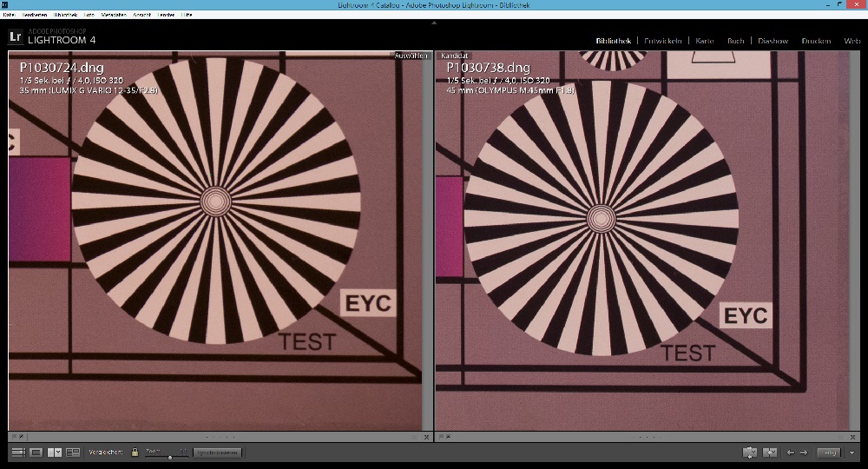868x469 pixels.
Task: Open the Foto menu
Action: point(89,15)
